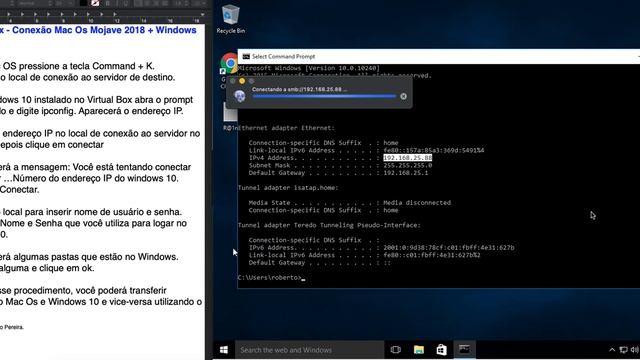Screen dimensions: 640x360
Task: Show hidden tray icons with the chevron
Action: pos(612,350)
